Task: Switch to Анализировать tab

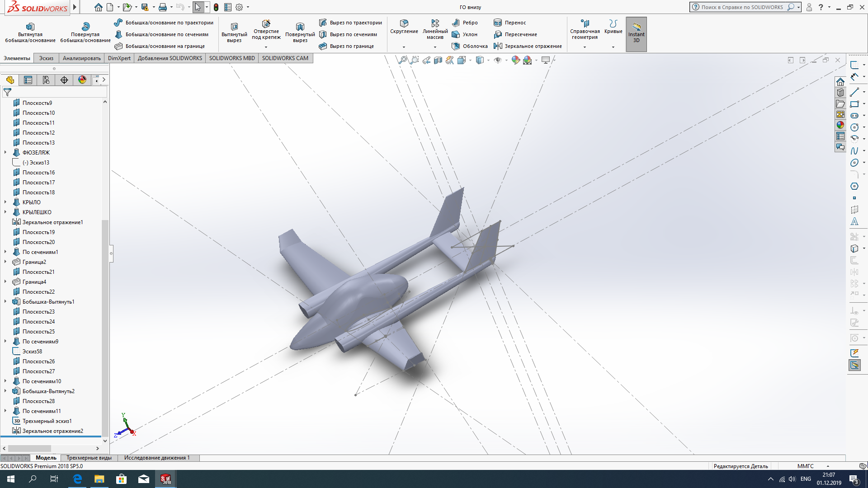Action: (82, 58)
